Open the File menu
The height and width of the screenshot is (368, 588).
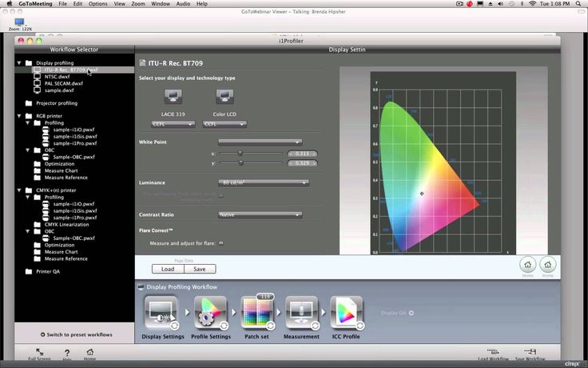click(62, 4)
